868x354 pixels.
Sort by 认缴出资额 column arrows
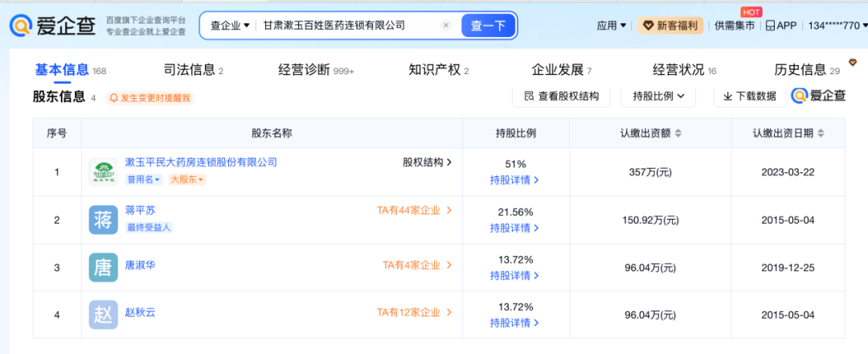[678, 133]
